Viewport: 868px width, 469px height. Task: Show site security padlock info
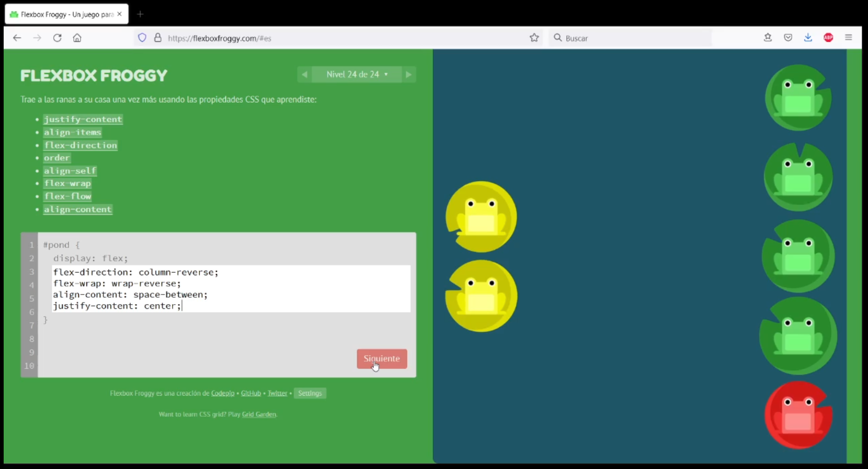[157, 38]
